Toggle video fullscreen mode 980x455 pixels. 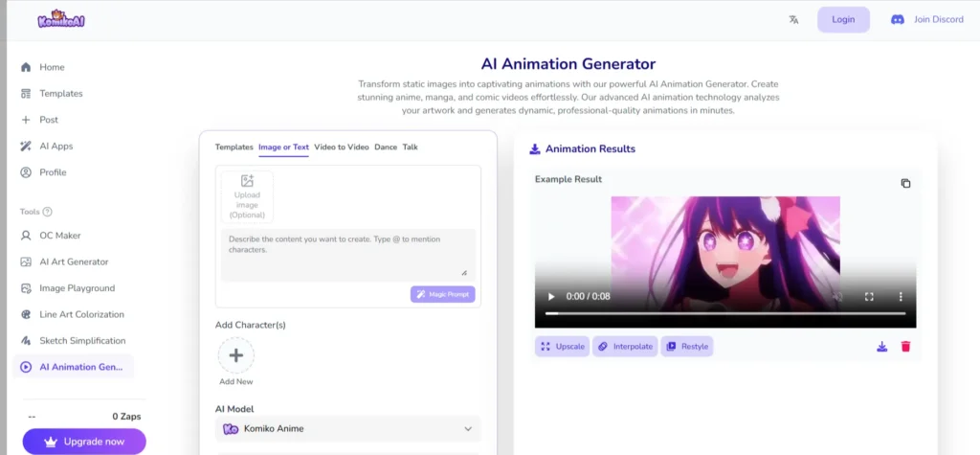(869, 296)
